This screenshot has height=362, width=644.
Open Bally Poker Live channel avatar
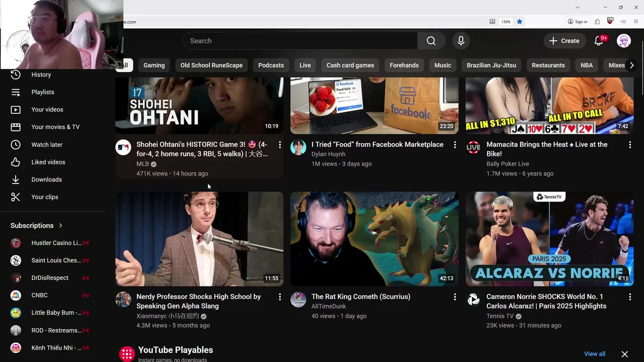click(473, 147)
